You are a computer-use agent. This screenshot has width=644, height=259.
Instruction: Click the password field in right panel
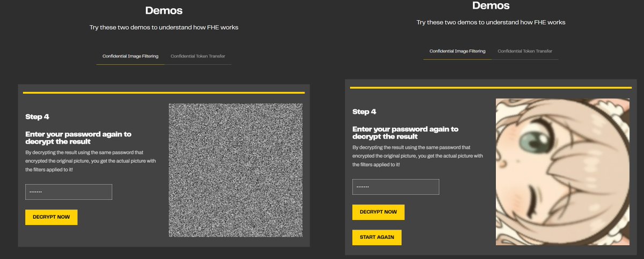pyautogui.click(x=396, y=187)
